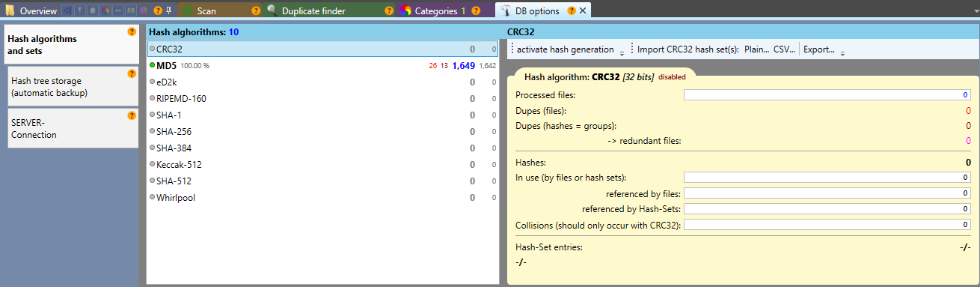The image size is (980, 287).
Task: Click the Duplicate finder magnifier icon
Action: [x=272, y=11]
